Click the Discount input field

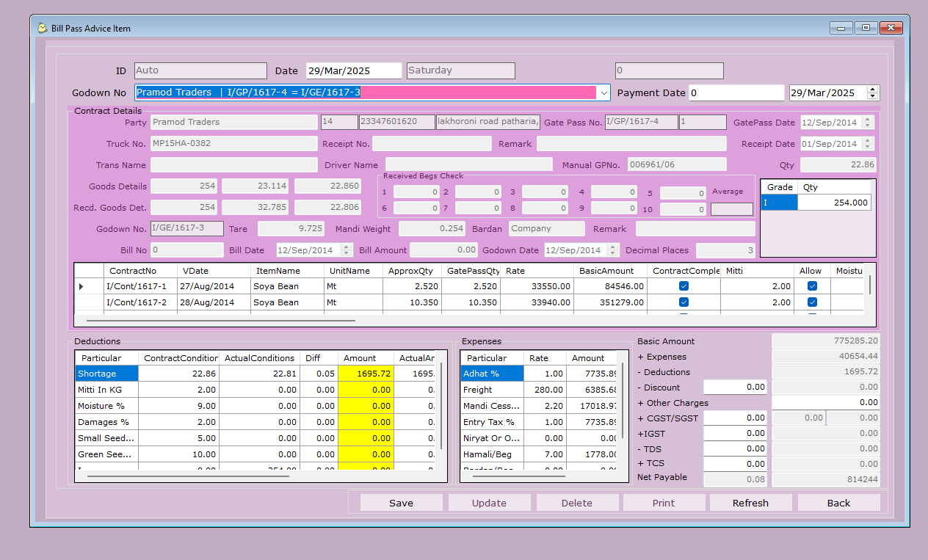click(735, 387)
